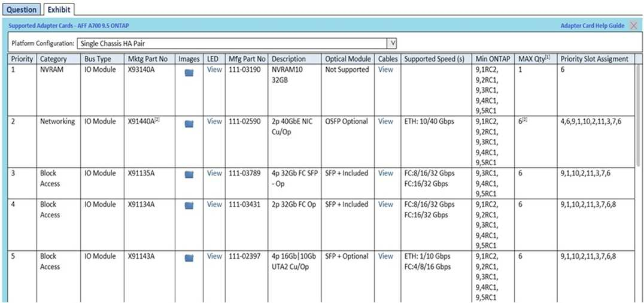Close the Supported Adapter Cards panel

[x=634, y=26]
